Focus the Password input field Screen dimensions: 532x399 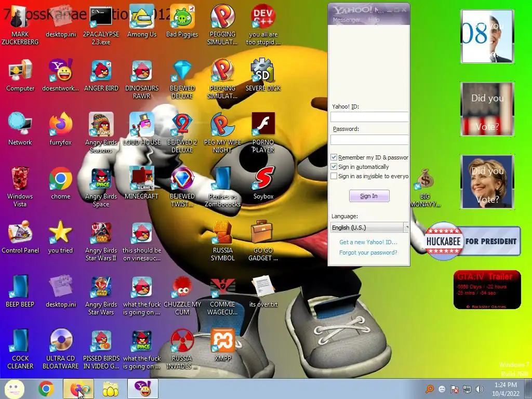tap(369, 139)
